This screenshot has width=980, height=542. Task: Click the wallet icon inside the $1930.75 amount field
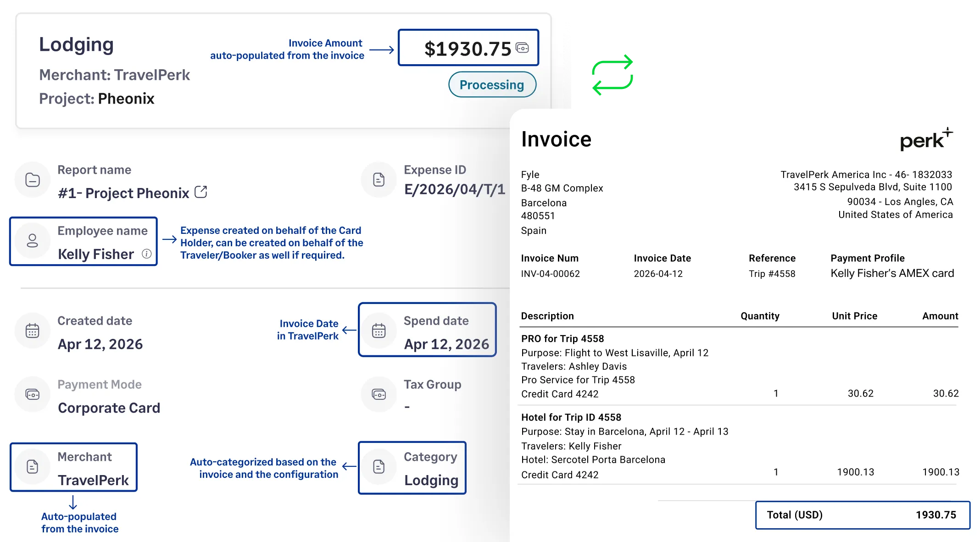tap(523, 48)
